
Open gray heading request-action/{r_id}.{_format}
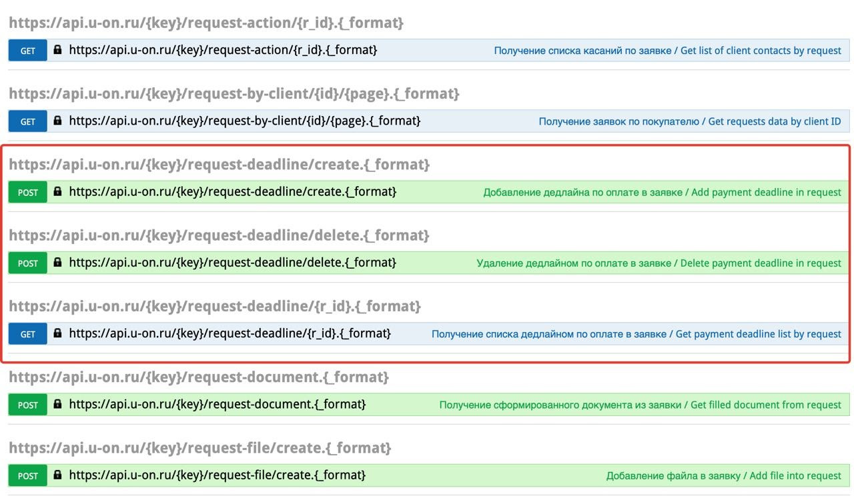click(x=206, y=23)
